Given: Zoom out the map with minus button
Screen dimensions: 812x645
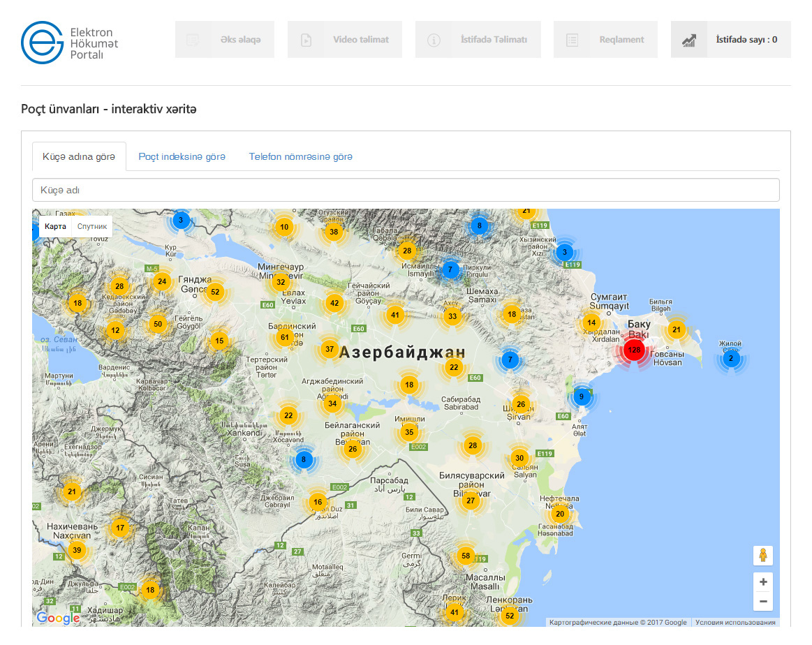Looking at the screenshot, I should coord(763,602).
